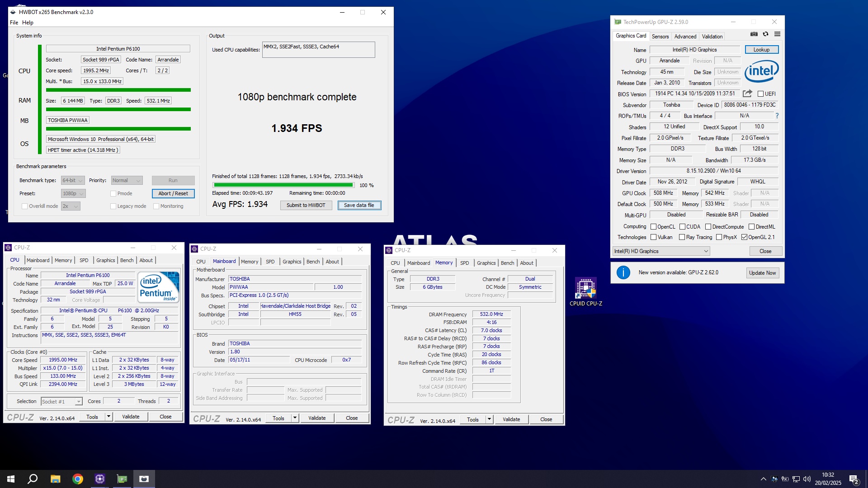Image resolution: width=868 pixels, height=488 pixels.
Task: Show hidden tray icons chevron
Action: point(764,479)
